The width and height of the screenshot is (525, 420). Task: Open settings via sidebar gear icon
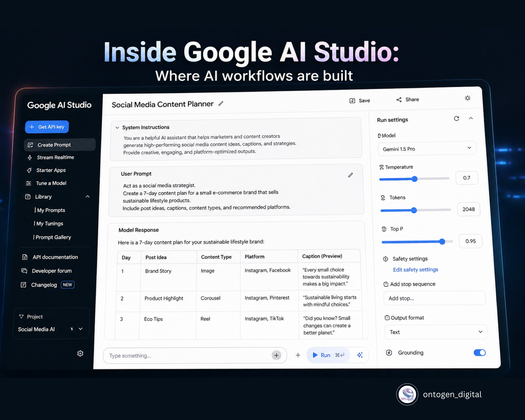pos(80,353)
